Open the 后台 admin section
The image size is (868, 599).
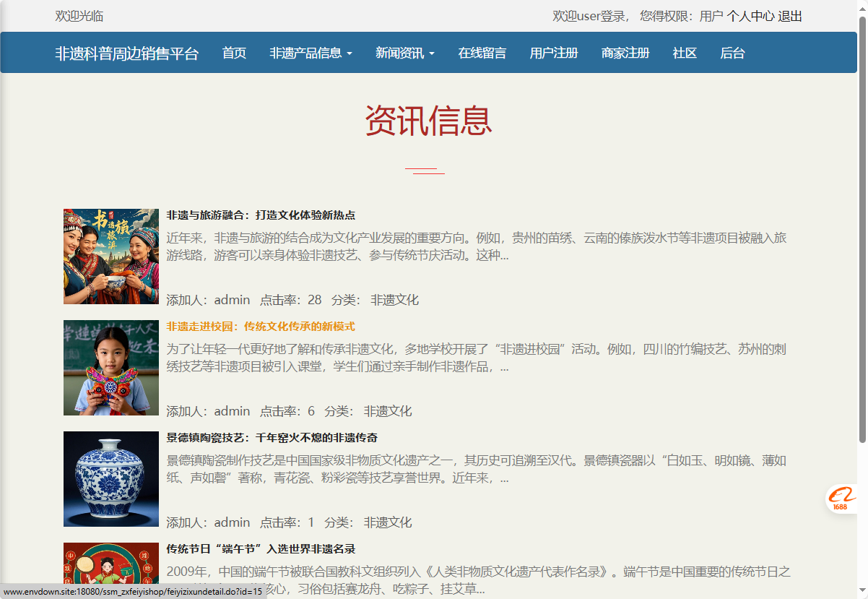click(732, 52)
